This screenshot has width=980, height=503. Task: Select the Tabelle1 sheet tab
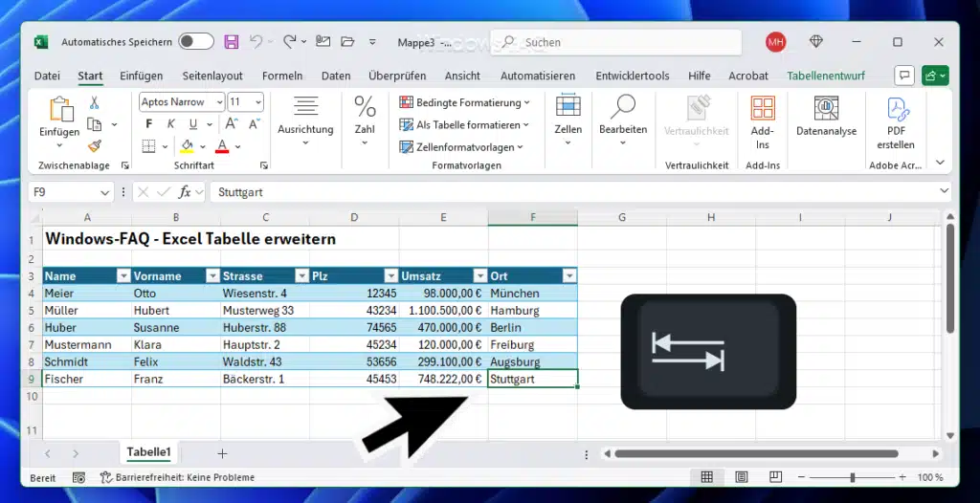[148, 452]
